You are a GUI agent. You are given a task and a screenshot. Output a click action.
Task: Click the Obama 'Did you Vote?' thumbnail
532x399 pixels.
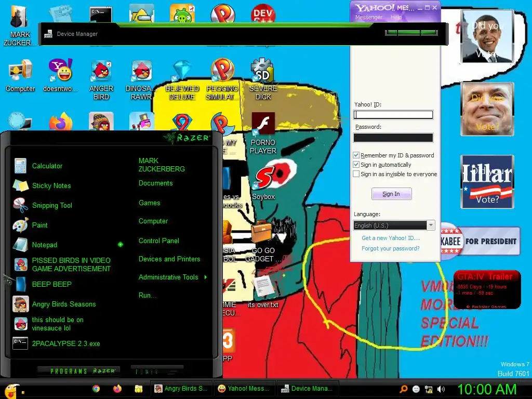[x=487, y=36]
